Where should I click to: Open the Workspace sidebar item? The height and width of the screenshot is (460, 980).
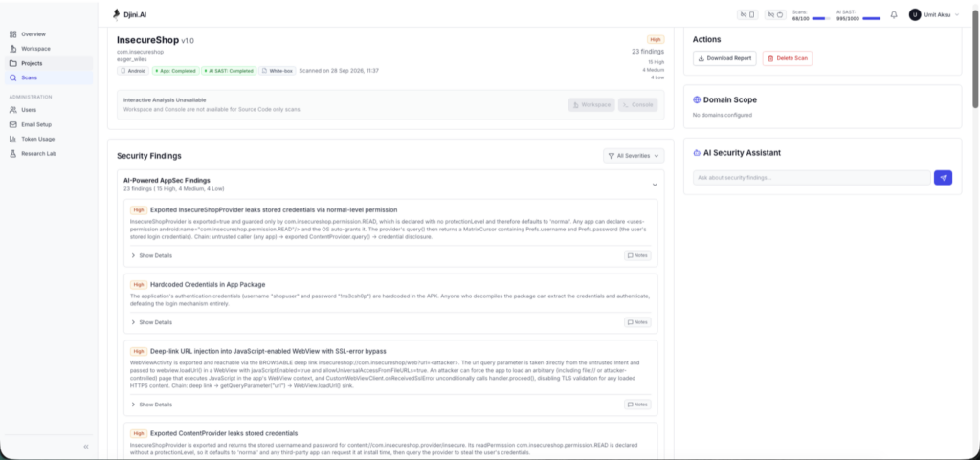pos(49,49)
